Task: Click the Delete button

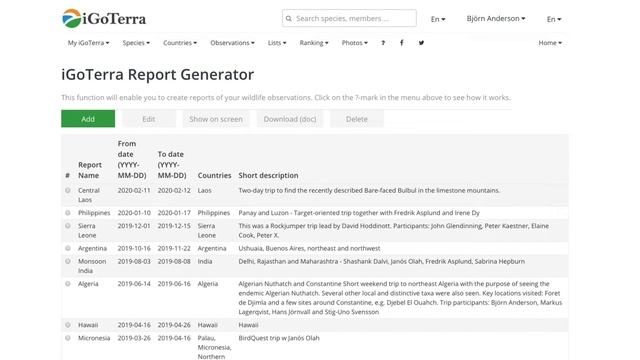Action: 357,119
